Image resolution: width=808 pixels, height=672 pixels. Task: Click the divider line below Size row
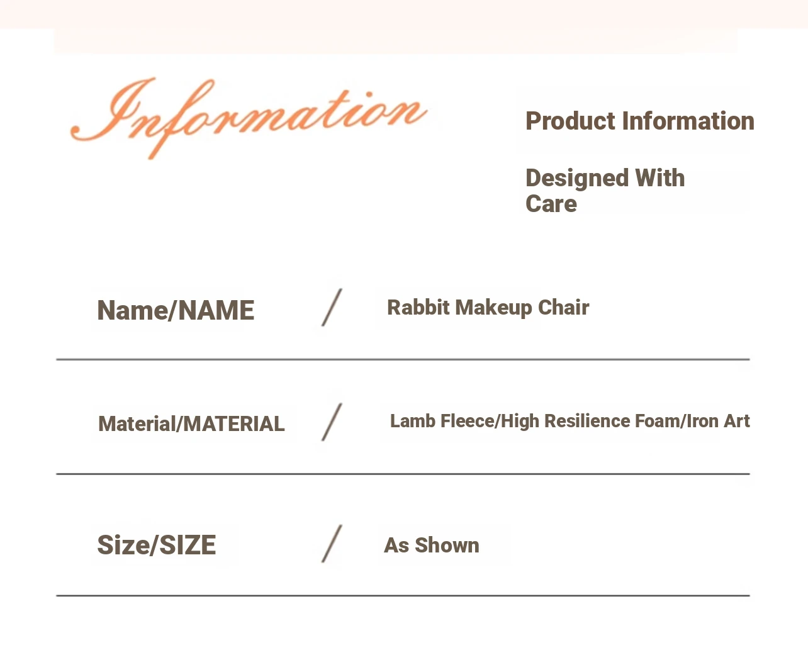click(x=403, y=595)
